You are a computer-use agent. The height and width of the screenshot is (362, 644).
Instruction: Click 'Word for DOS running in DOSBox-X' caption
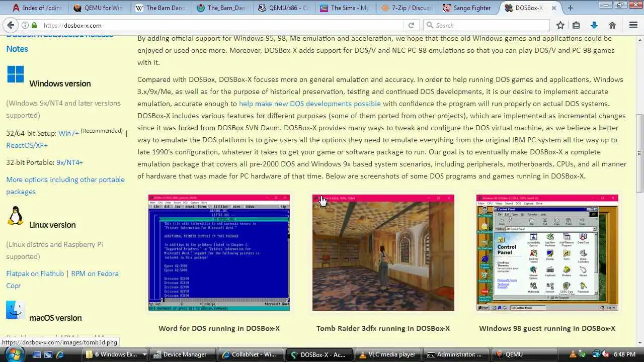[x=219, y=328]
